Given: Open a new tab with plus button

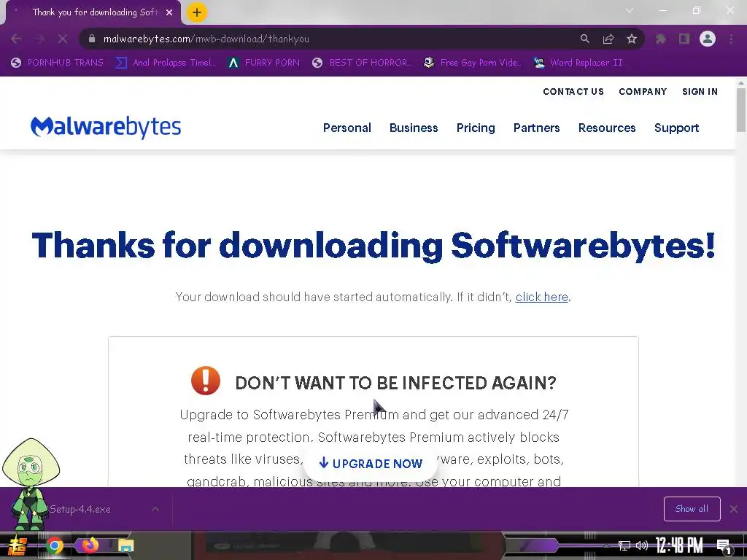Looking at the screenshot, I should [197, 12].
